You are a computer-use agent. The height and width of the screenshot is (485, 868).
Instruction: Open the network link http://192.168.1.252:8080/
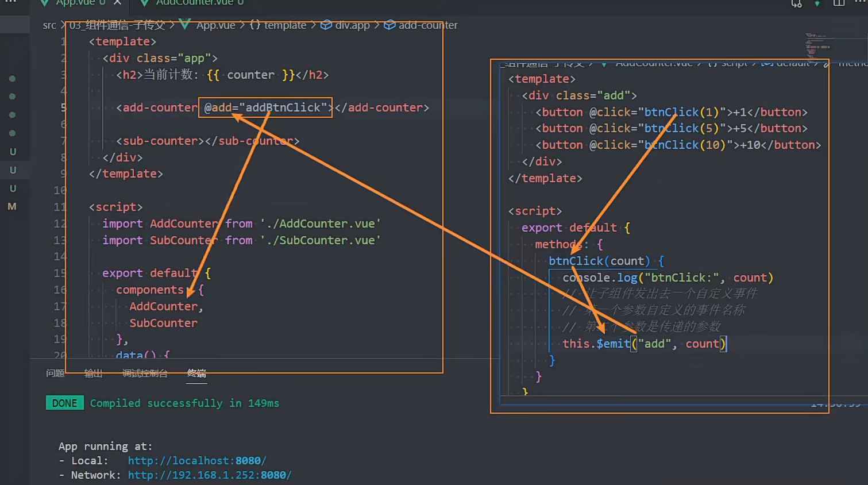(210, 475)
